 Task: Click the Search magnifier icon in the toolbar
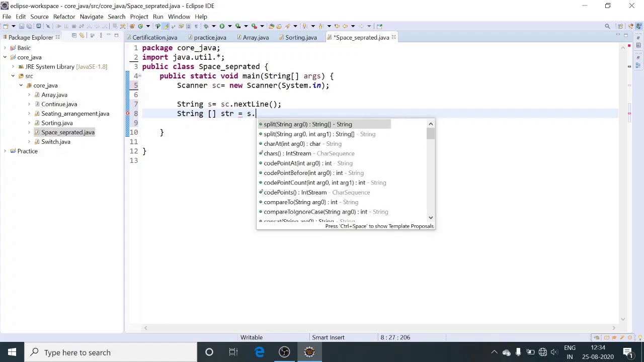(x=607, y=26)
